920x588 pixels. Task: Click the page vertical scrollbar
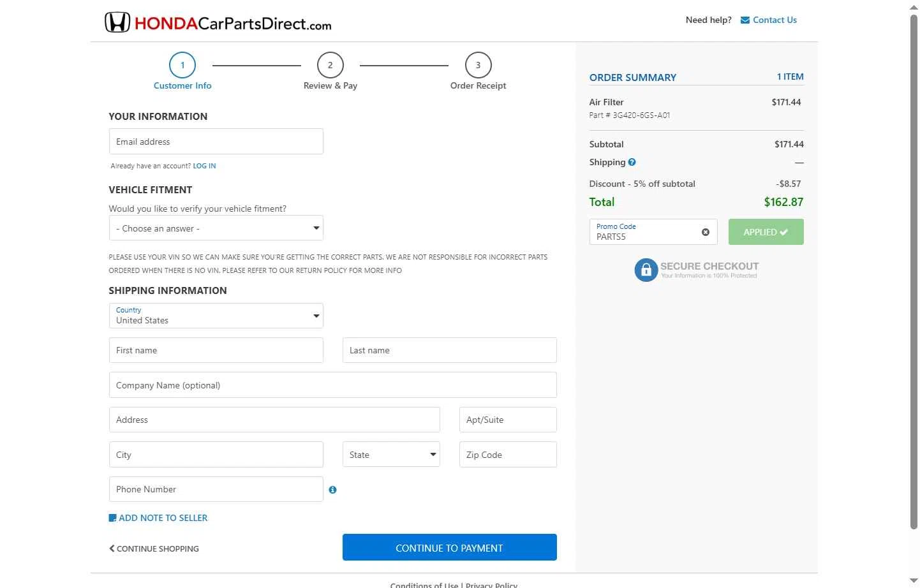tap(914, 271)
